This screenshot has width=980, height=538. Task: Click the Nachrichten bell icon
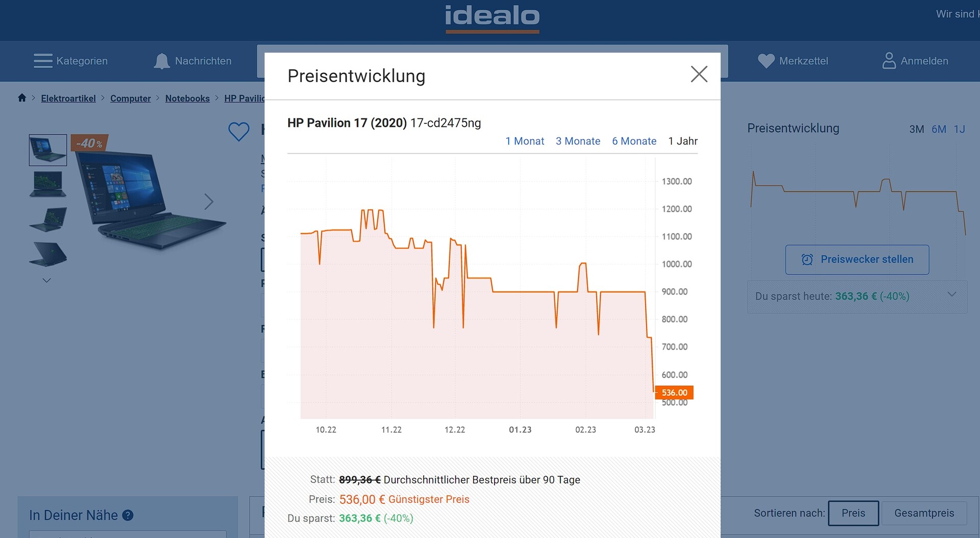162,61
